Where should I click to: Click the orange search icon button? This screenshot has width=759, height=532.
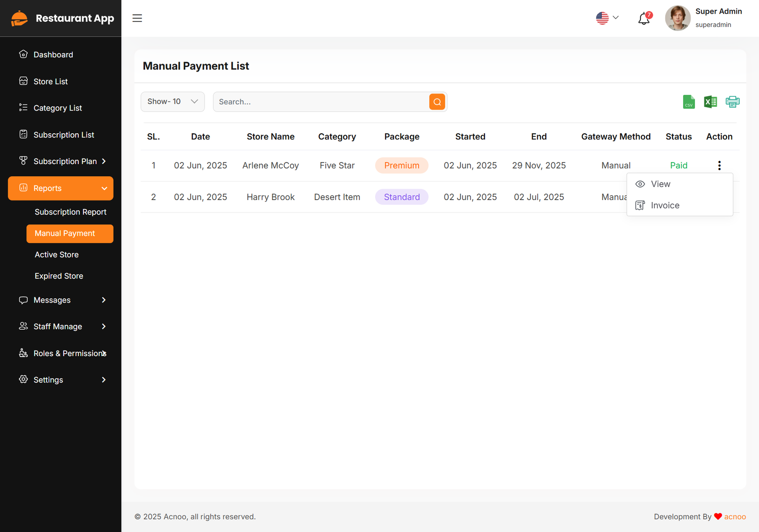[x=437, y=102]
